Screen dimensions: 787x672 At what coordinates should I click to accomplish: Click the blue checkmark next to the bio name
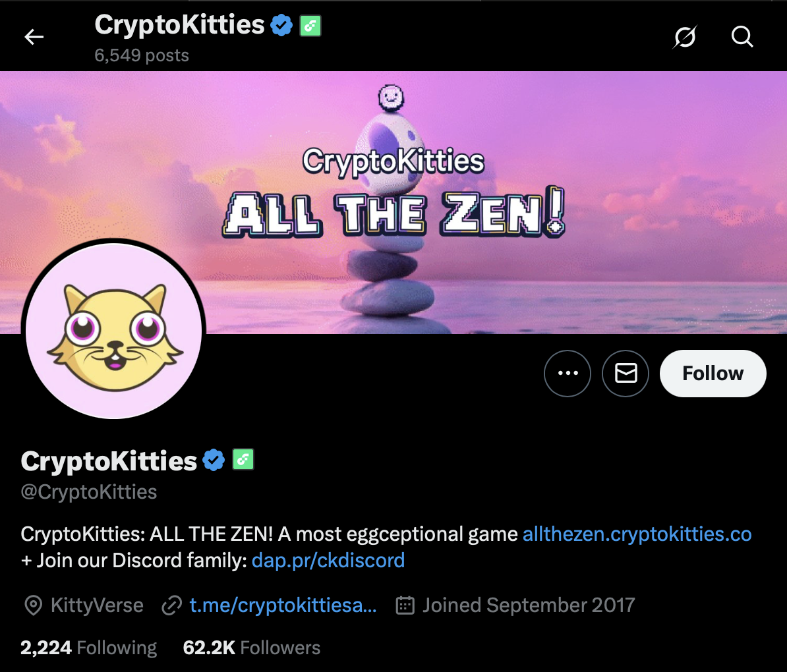[x=214, y=459]
